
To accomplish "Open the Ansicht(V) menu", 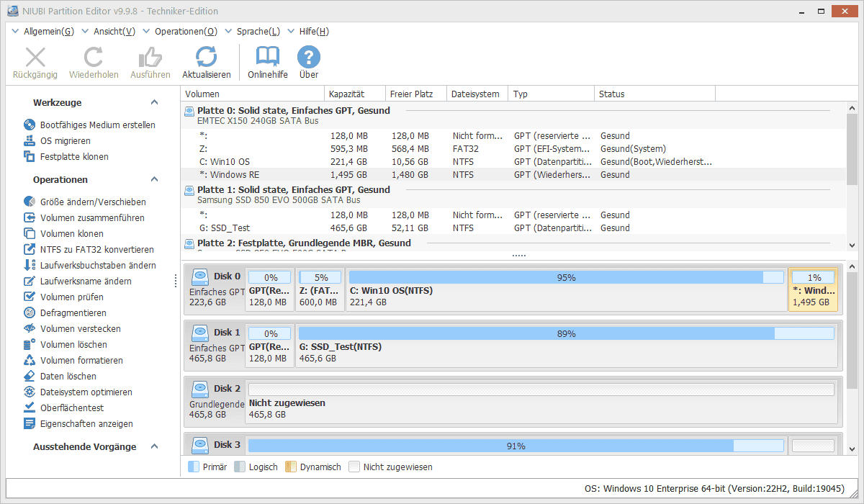I will point(114,31).
